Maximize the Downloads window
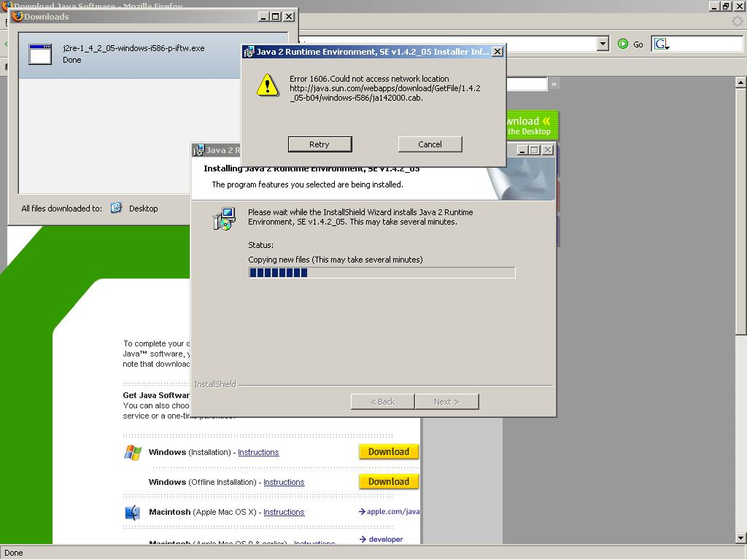This screenshot has width=747, height=560. pyautogui.click(x=275, y=17)
